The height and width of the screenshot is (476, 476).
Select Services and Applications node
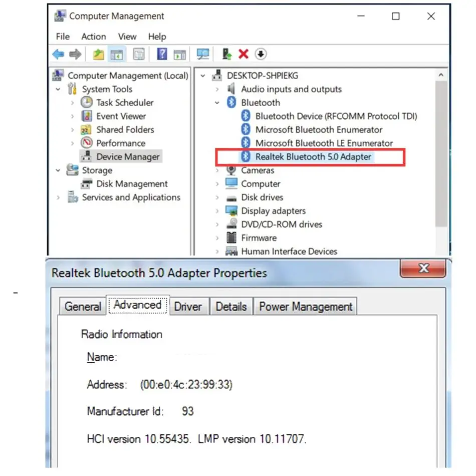pos(131,197)
